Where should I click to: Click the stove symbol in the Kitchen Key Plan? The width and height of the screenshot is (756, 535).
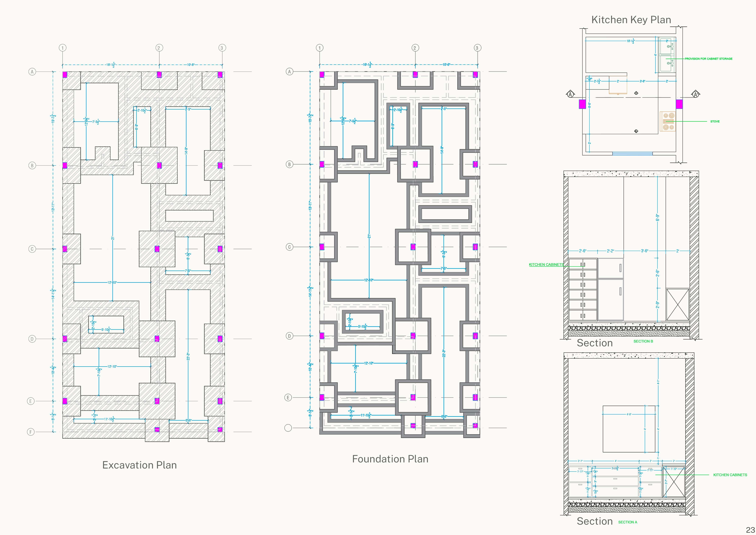point(668,122)
